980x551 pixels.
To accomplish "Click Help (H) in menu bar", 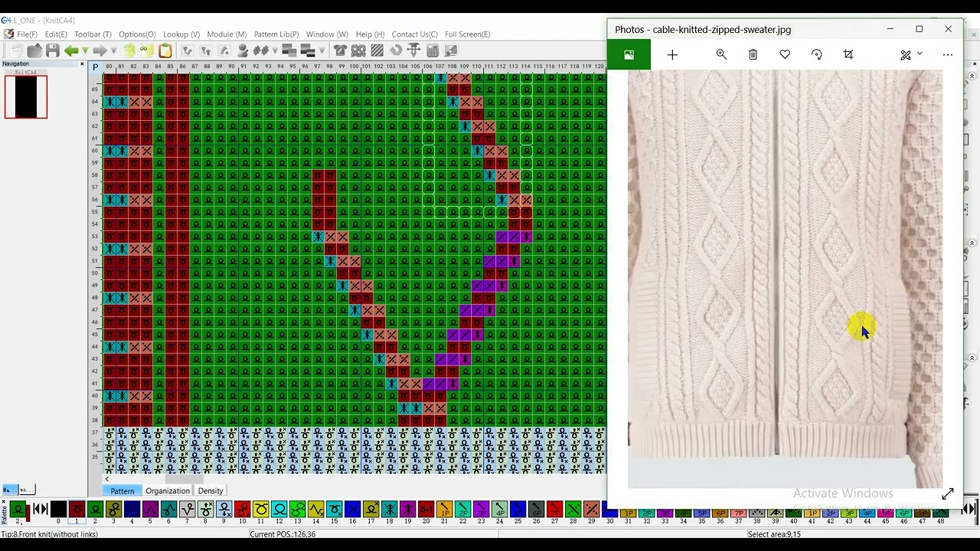I will 370,34.
